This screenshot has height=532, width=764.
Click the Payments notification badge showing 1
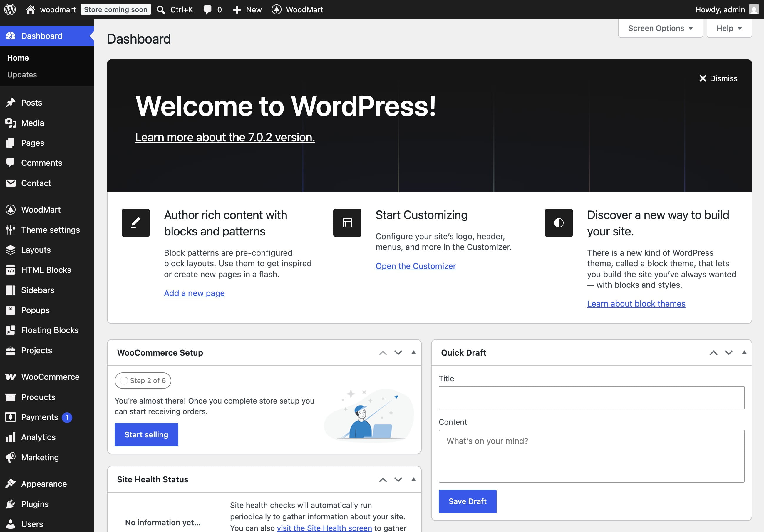67,417
